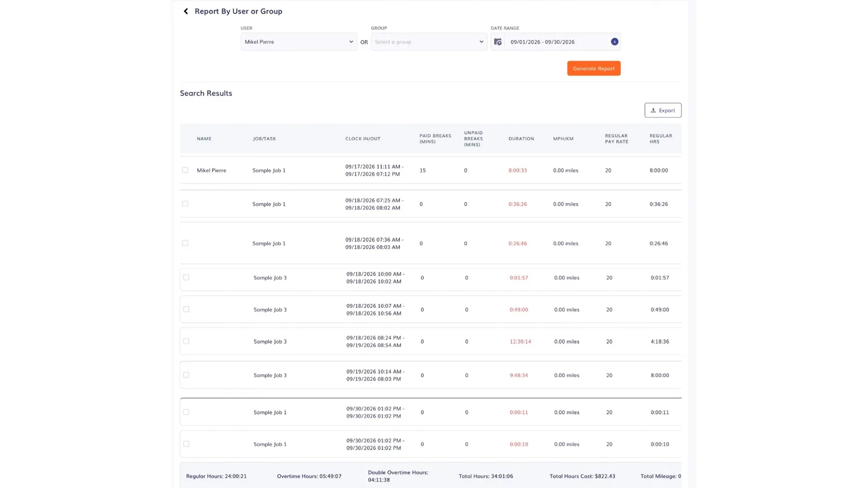Select checkbox for the 0:00:11 duration row
The height and width of the screenshot is (488, 868).
186,412
